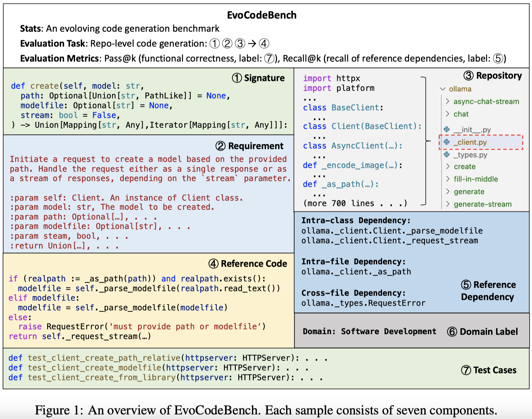Select the __init__.py file name
Screen dimensions: 532x419
click(472, 130)
